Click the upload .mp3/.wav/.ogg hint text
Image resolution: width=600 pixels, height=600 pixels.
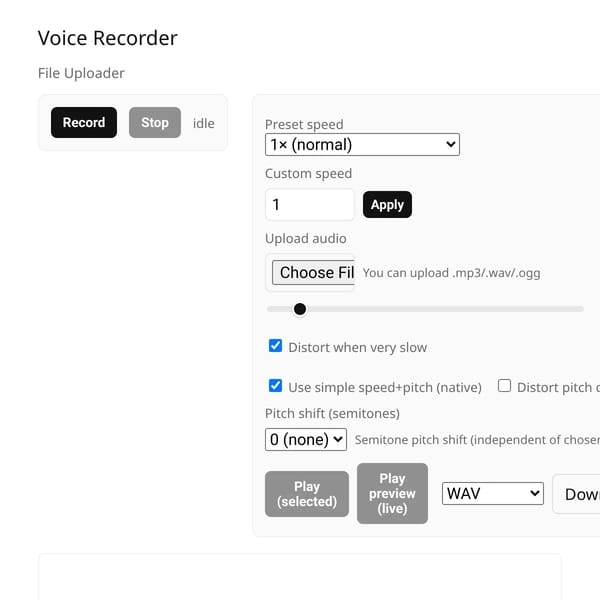click(451, 273)
